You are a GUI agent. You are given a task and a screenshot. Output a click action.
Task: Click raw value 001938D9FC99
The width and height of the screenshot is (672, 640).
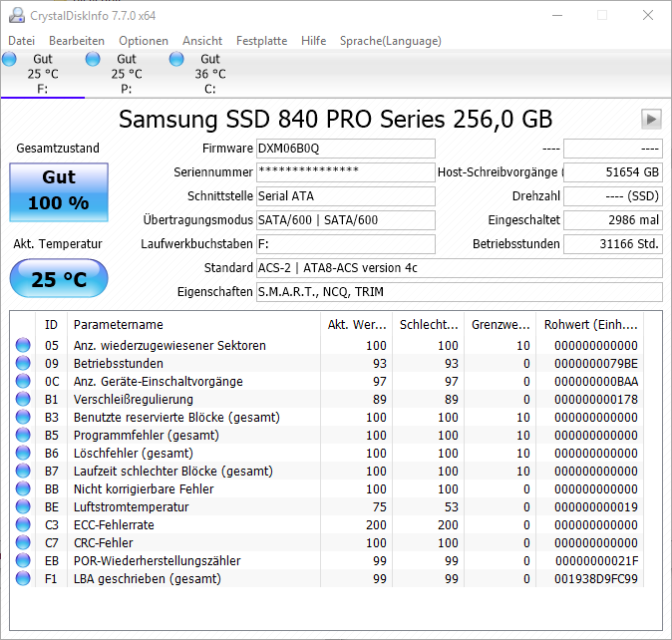(x=596, y=579)
